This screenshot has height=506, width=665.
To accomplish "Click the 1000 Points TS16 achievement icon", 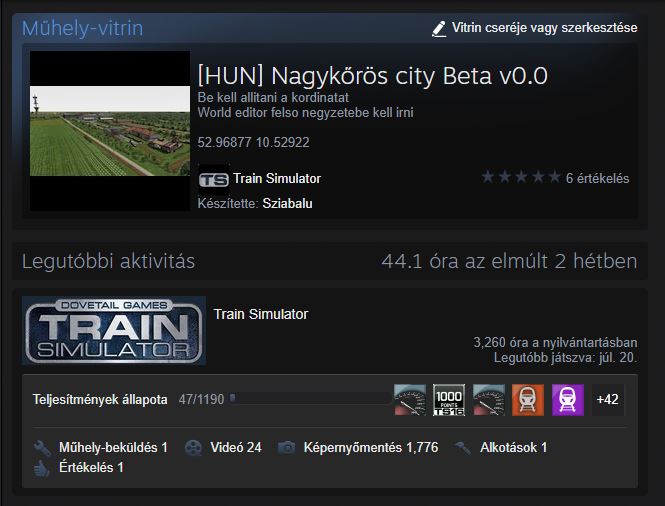I will (x=449, y=400).
